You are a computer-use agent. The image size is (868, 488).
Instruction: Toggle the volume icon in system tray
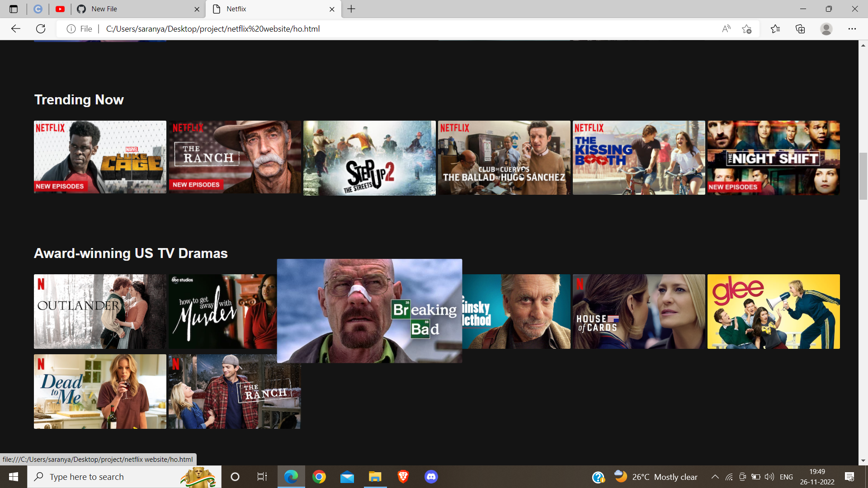click(769, 476)
